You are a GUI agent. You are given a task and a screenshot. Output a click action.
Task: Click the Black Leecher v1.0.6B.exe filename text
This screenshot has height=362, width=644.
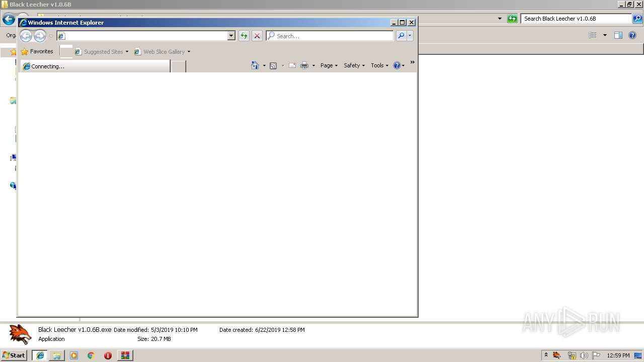tap(75, 330)
